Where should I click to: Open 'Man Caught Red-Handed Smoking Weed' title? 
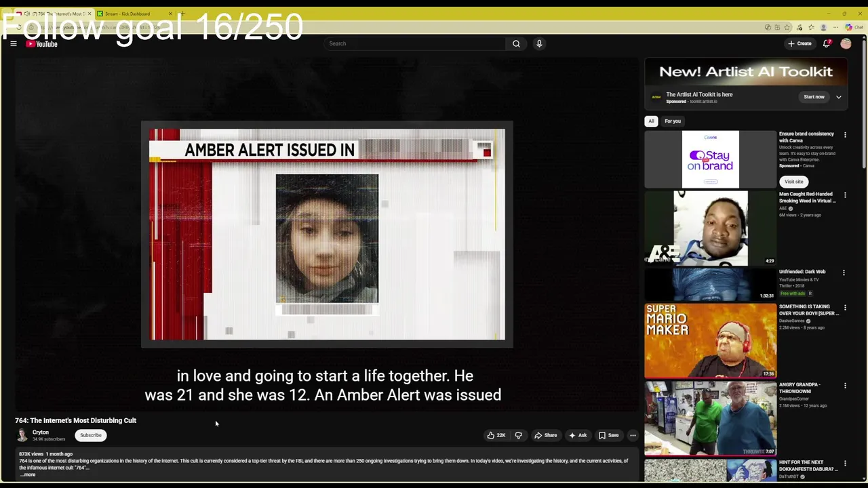point(807,197)
